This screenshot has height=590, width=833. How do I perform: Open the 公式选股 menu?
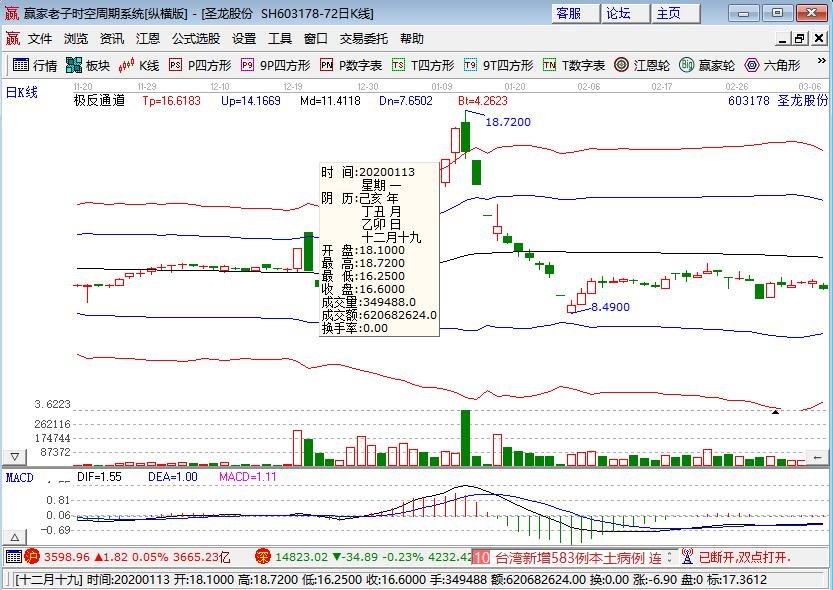[196, 39]
